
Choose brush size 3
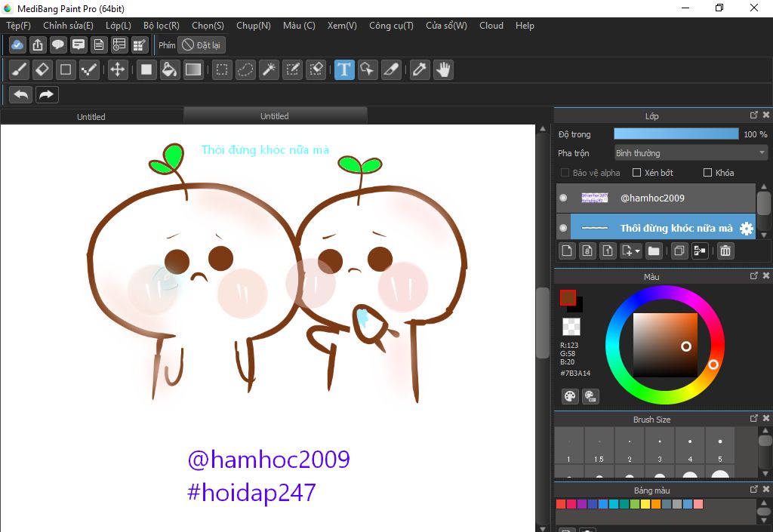coord(660,446)
